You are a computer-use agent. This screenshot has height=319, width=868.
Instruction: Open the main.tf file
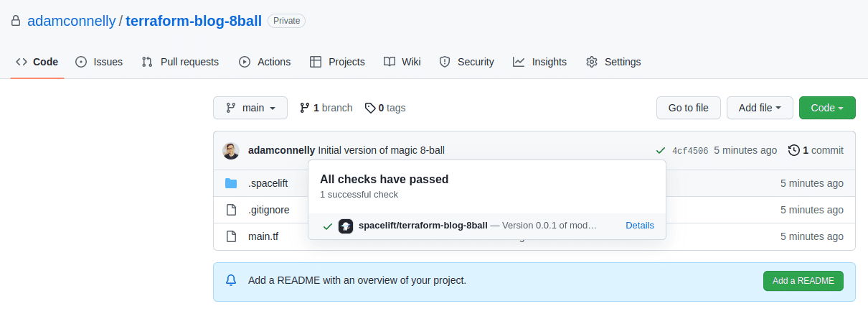(x=263, y=236)
